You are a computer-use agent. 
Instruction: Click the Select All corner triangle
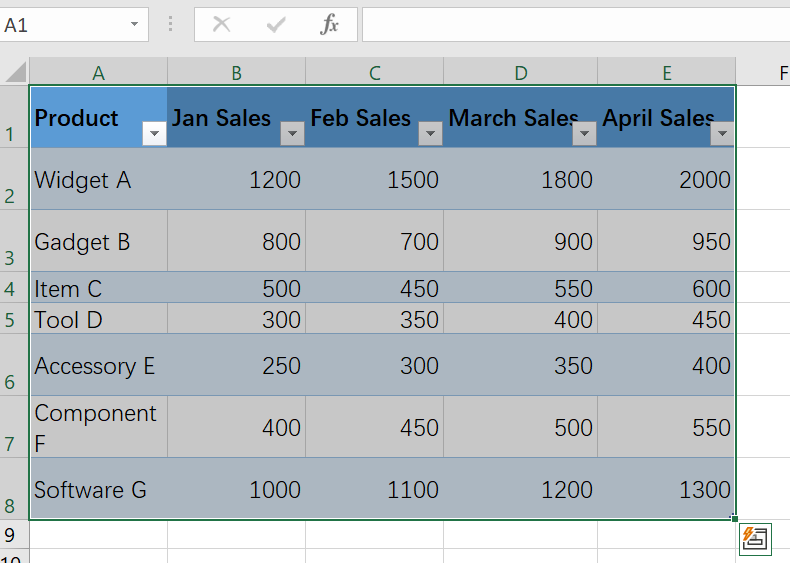pyautogui.click(x=16, y=72)
